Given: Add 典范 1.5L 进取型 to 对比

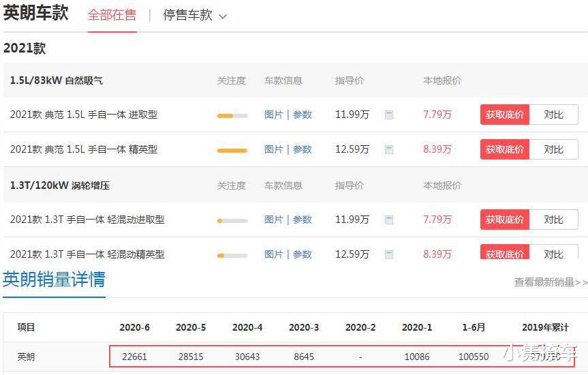Looking at the screenshot, I should tap(553, 115).
